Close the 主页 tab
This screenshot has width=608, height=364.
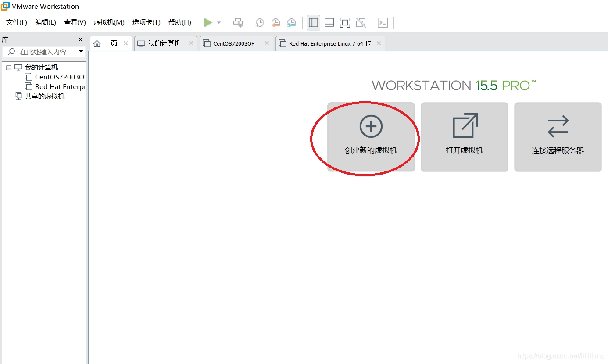coord(126,43)
